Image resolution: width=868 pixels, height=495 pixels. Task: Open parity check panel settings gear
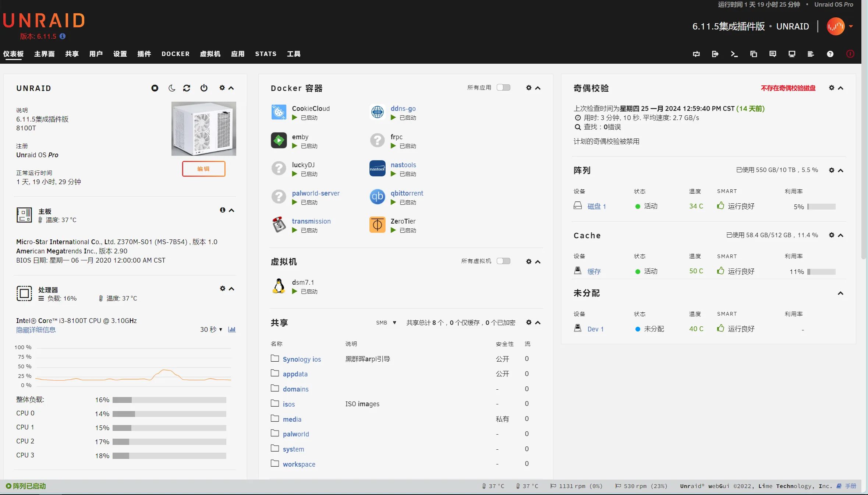tap(832, 88)
